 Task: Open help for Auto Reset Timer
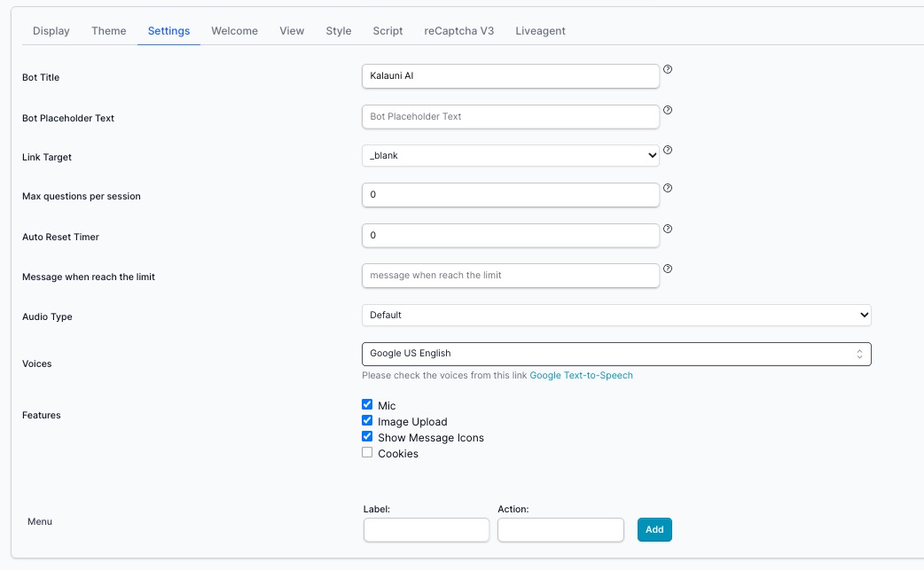click(x=667, y=229)
